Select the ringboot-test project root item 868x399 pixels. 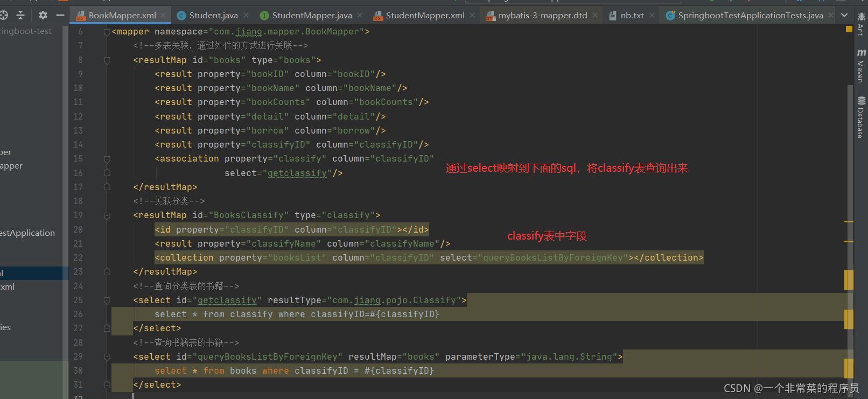pos(26,31)
